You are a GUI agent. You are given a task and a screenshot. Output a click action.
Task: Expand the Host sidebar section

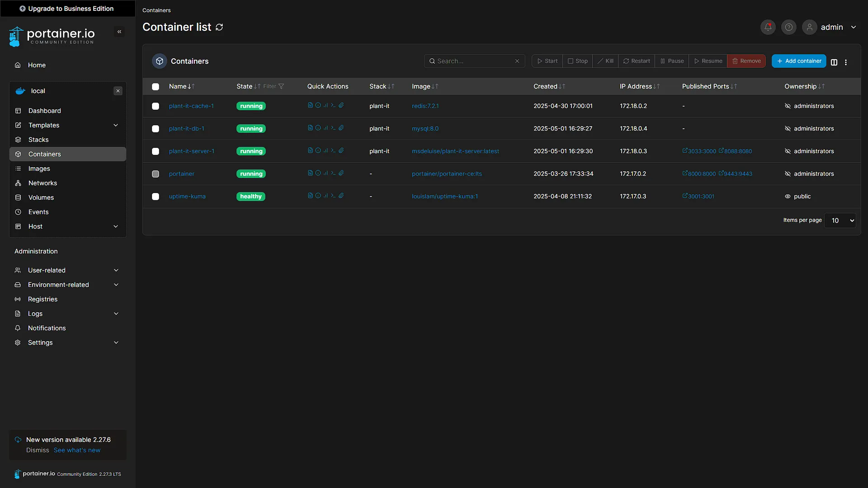pyautogui.click(x=68, y=226)
